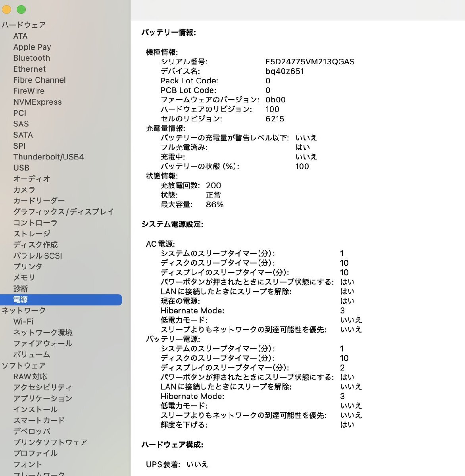Click the UPS装着 value いいえ

(x=197, y=464)
